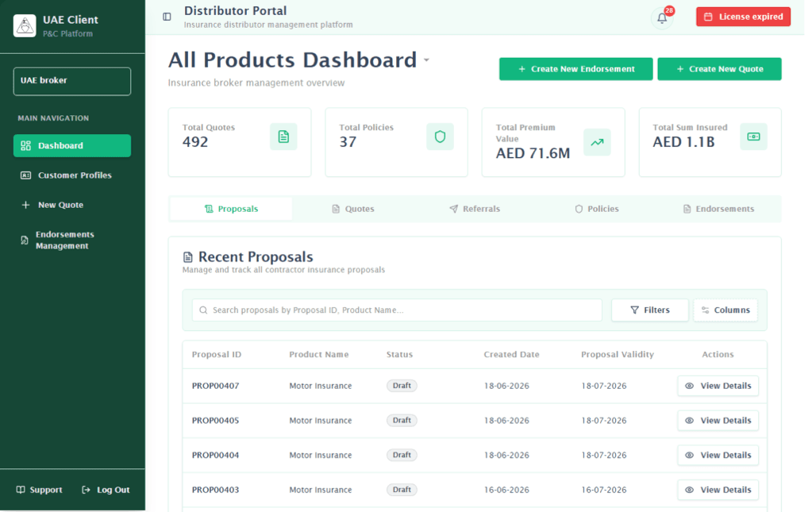View Details for PROP00405
The height and width of the screenshot is (512, 812).
tap(718, 421)
